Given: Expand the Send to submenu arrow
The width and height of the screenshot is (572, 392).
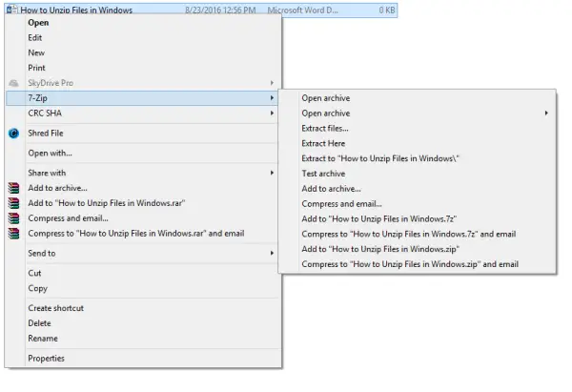Looking at the screenshot, I should [272, 254].
